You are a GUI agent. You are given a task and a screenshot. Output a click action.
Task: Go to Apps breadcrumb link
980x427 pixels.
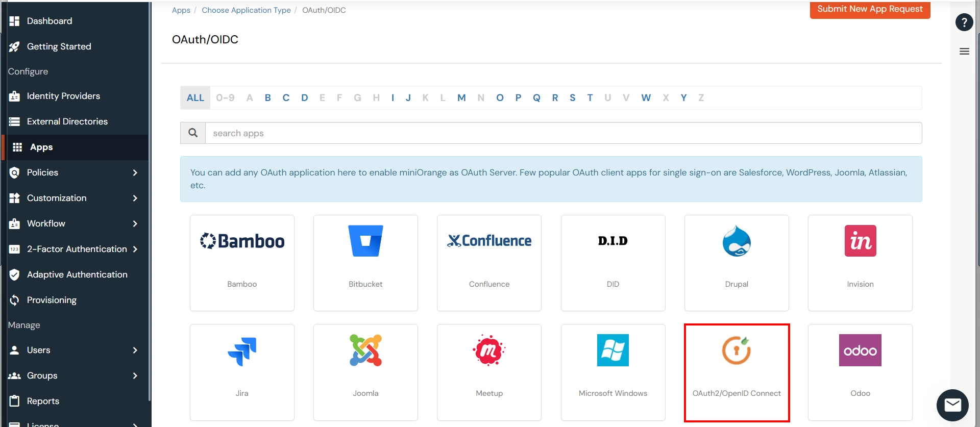pyautogui.click(x=181, y=10)
